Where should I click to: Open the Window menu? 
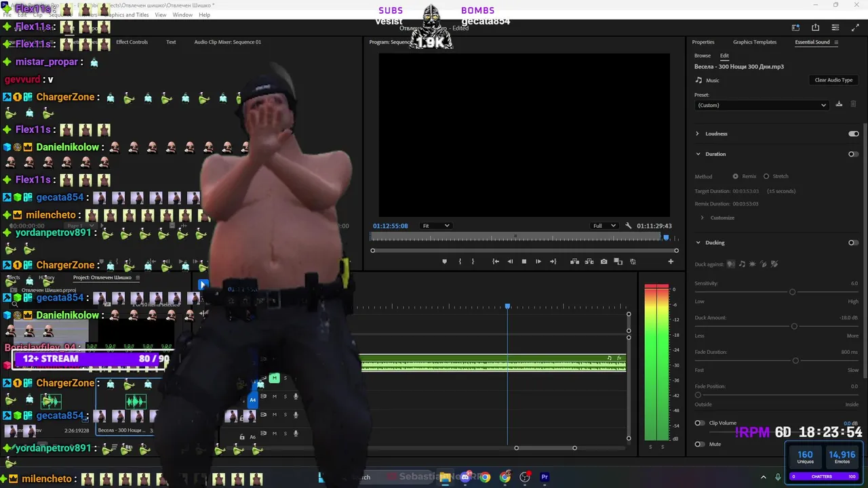click(x=182, y=15)
